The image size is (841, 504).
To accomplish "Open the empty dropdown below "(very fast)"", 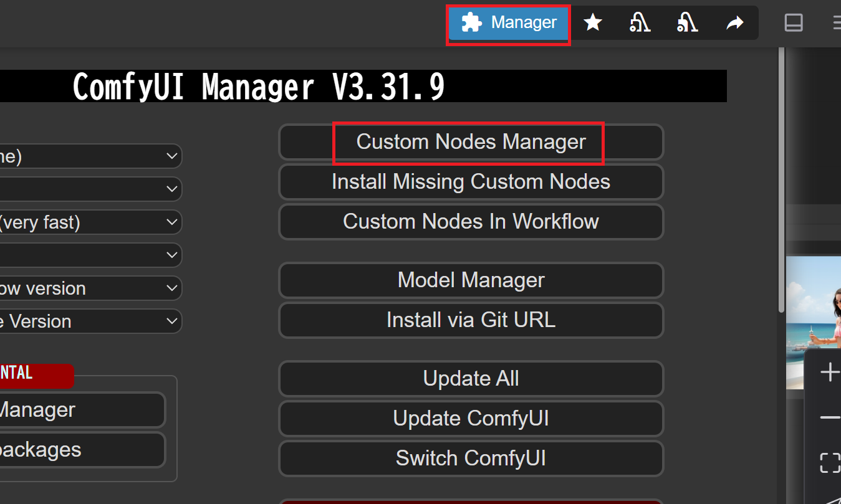I will (x=91, y=255).
